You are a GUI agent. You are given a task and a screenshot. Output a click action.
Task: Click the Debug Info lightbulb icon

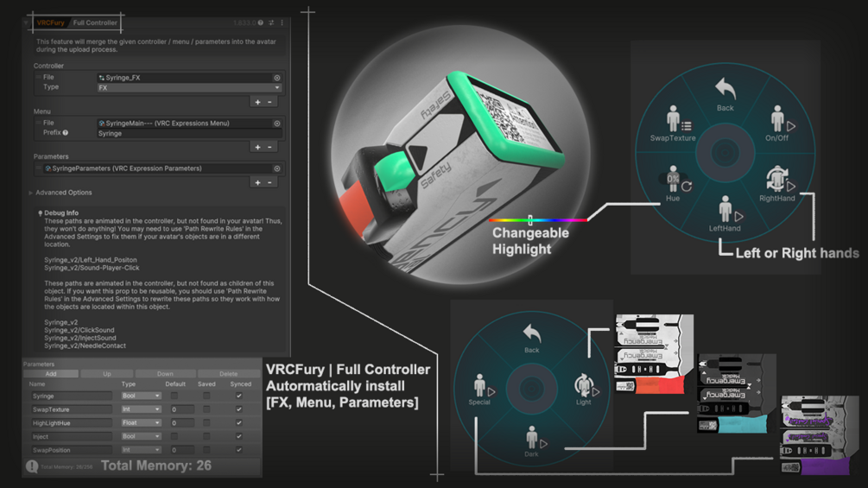tap(40, 213)
